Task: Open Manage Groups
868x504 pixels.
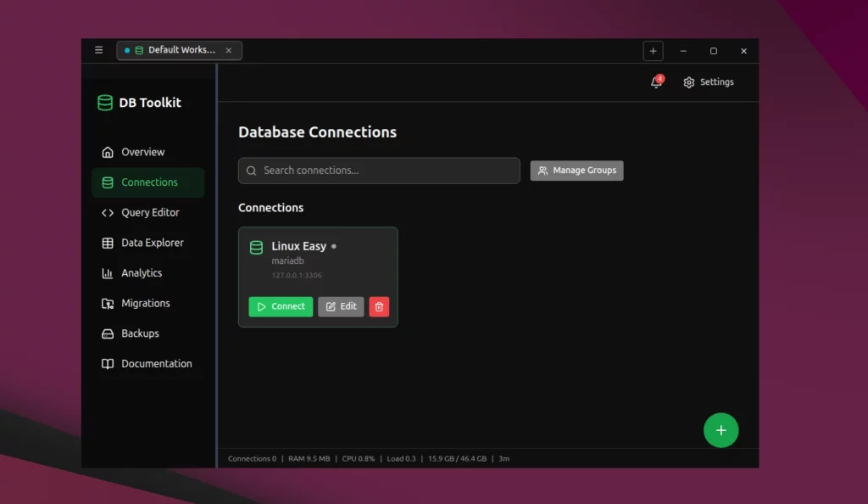Action: coord(576,171)
